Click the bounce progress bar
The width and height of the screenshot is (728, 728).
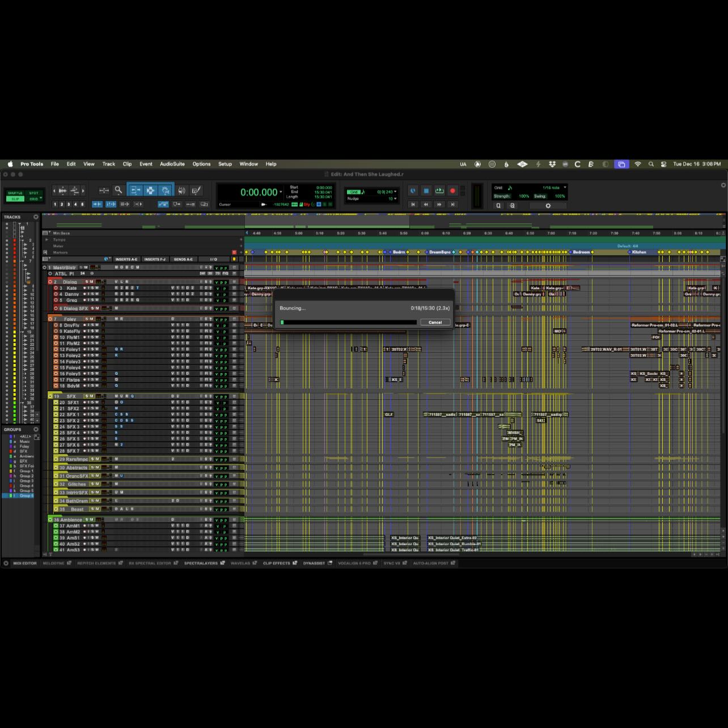point(349,321)
